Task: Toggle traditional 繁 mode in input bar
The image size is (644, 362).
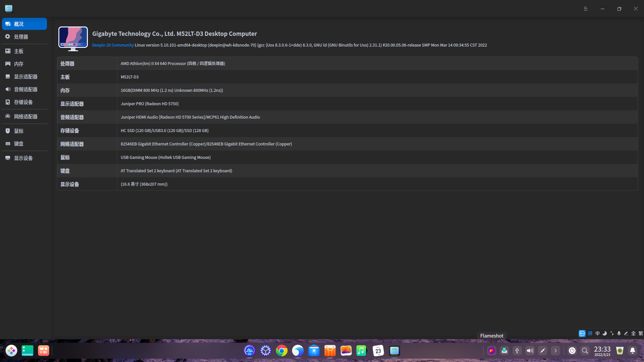Action: click(641, 334)
